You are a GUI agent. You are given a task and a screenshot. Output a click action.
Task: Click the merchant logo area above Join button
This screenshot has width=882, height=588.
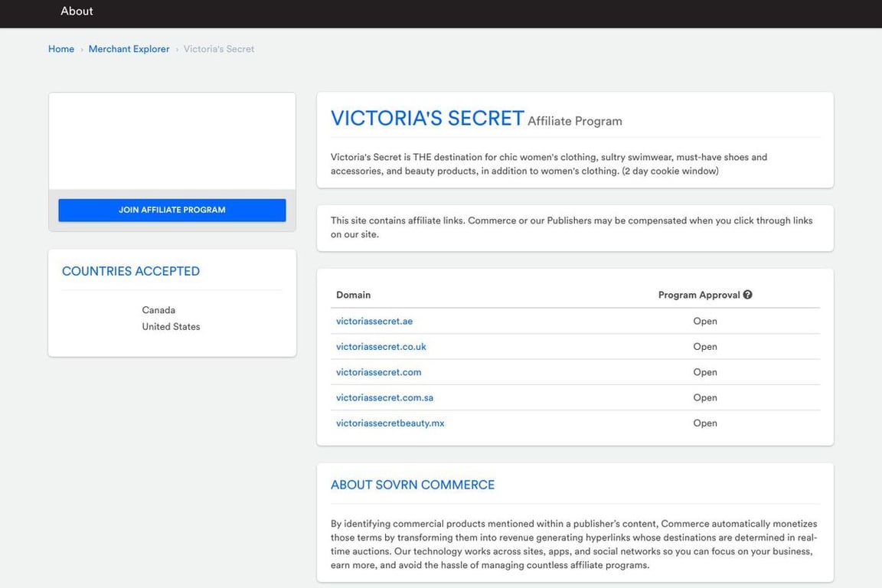click(x=172, y=142)
